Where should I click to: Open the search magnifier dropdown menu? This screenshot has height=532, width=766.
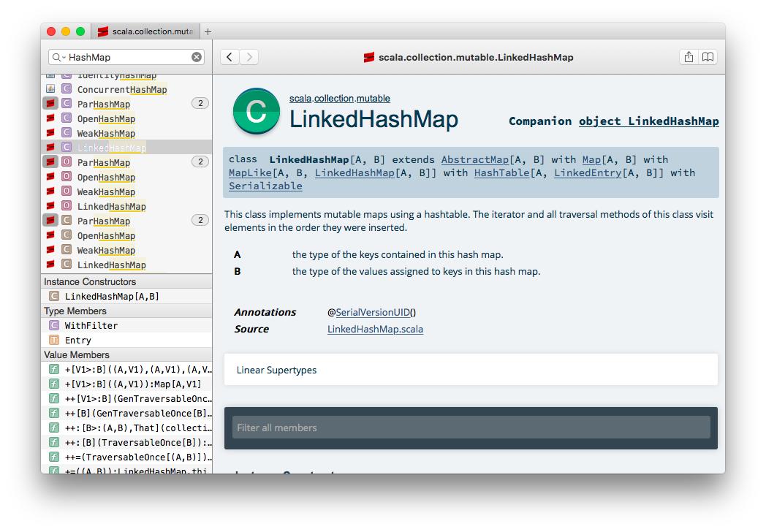pyautogui.click(x=58, y=57)
